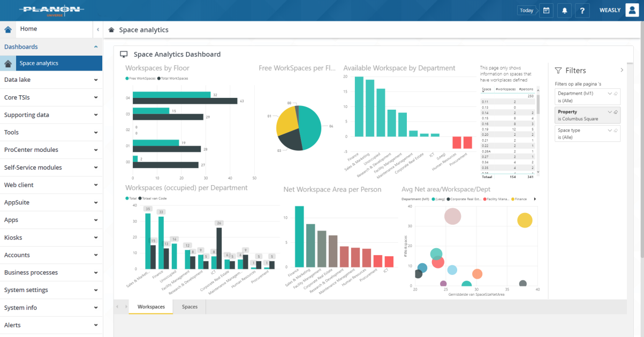Screen dimensions: 644x337
Task: Switch to the Spaces tab
Action: click(190, 307)
